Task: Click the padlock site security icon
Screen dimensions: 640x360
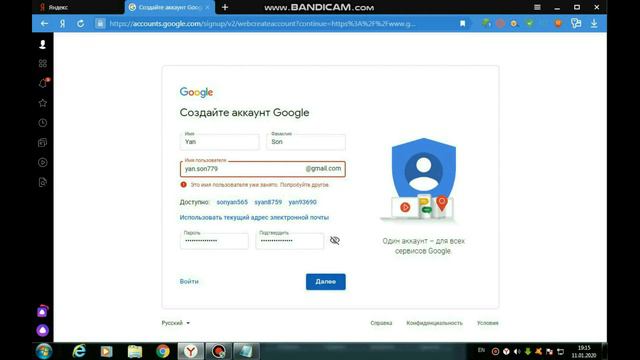Action: 100,24
